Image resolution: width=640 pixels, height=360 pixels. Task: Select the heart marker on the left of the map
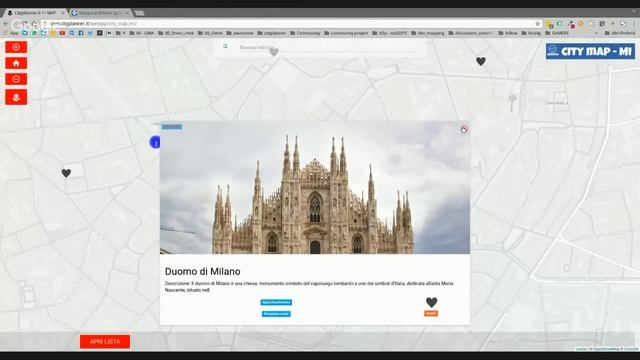(x=66, y=173)
